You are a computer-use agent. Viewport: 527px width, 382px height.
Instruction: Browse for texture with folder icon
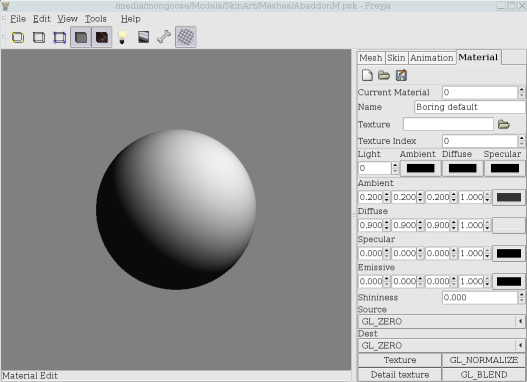pyautogui.click(x=503, y=124)
